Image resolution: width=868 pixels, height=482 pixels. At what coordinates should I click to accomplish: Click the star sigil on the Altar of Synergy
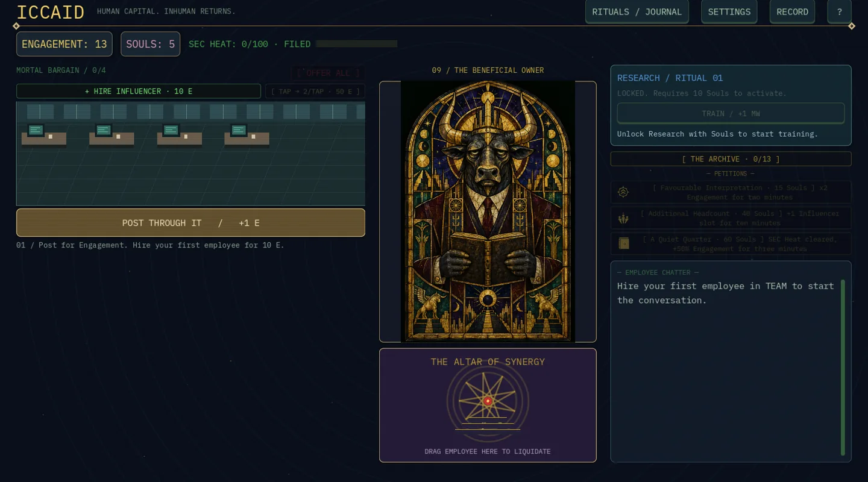pos(488,400)
